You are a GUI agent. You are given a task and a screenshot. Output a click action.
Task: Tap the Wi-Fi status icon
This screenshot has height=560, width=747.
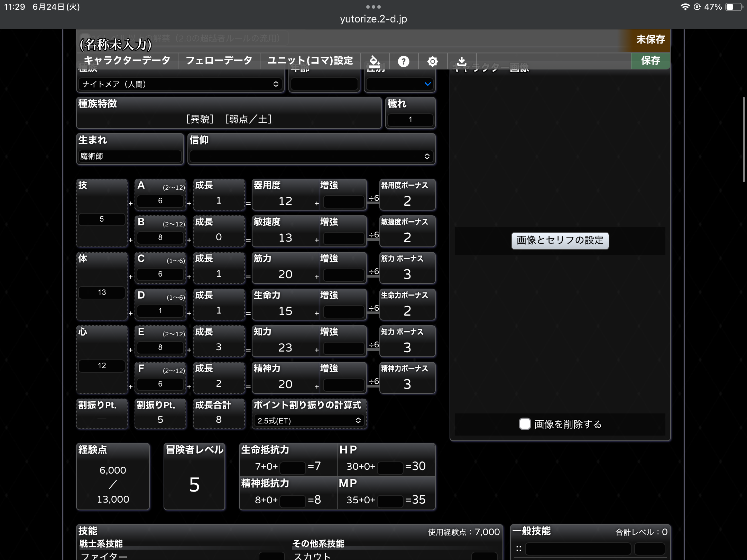point(685,7)
